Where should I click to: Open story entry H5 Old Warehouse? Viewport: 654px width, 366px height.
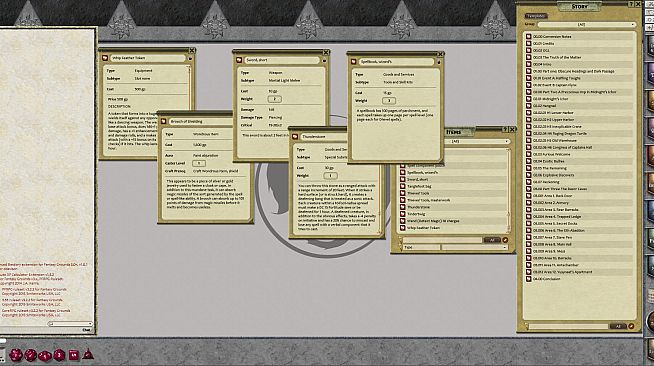click(x=528, y=140)
